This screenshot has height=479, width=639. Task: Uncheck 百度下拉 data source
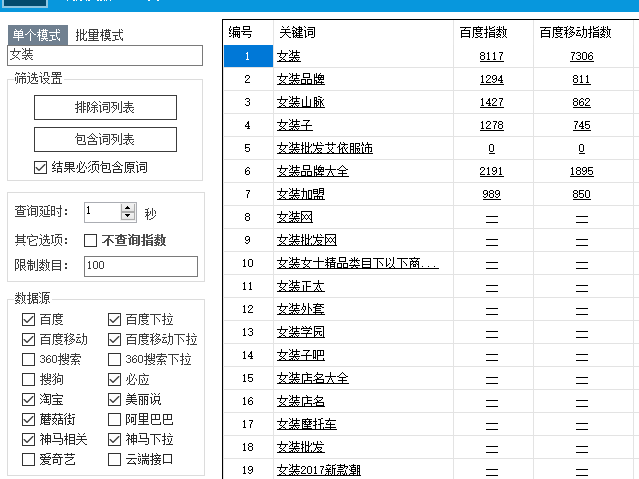coord(115,319)
